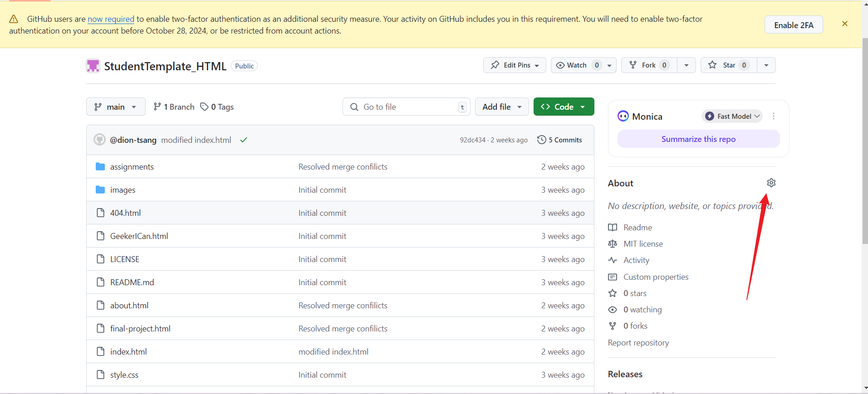Click the StudentTemplate_HTML repository avatar icon
This screenshot has height=394, width=868.
tap(93, 66)
